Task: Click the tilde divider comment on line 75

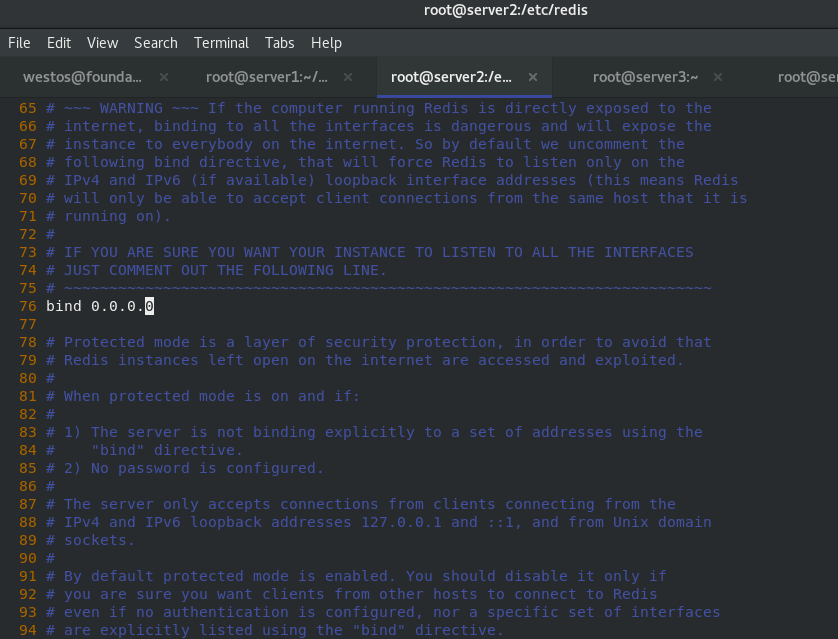Action: (387, 288)
